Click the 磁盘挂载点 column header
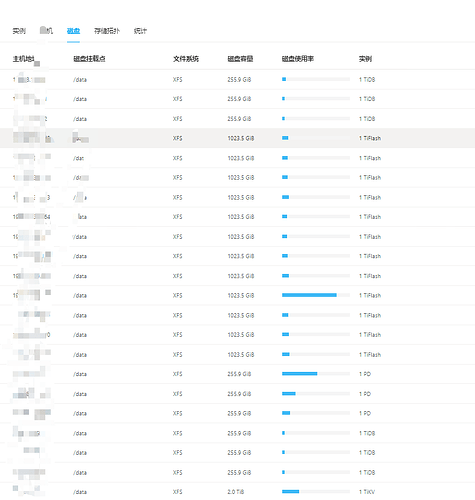The width and height of the screenshot is (475, 500). (89, 59)
